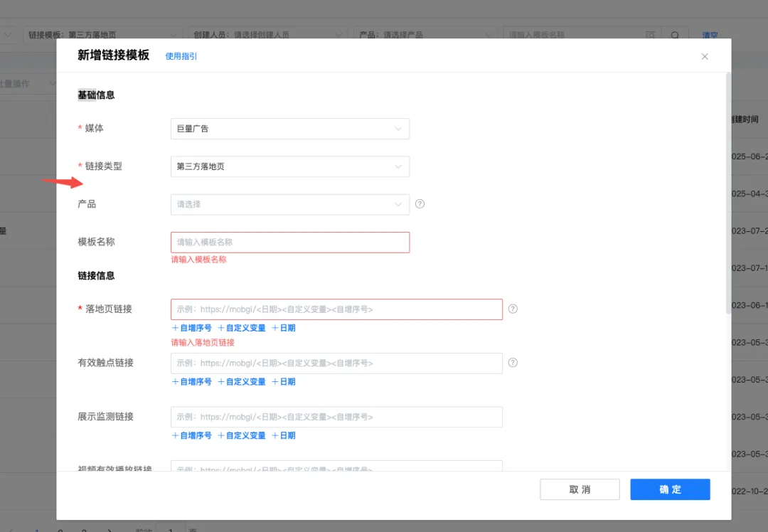Click the 基础信息 section heading
768x532 pixels.
coord(96,95)
